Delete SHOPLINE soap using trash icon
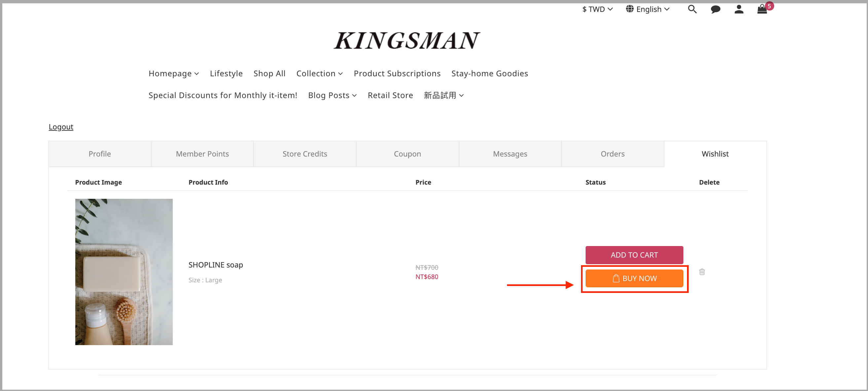The image size is (868, 391). [x=702, y=272]
